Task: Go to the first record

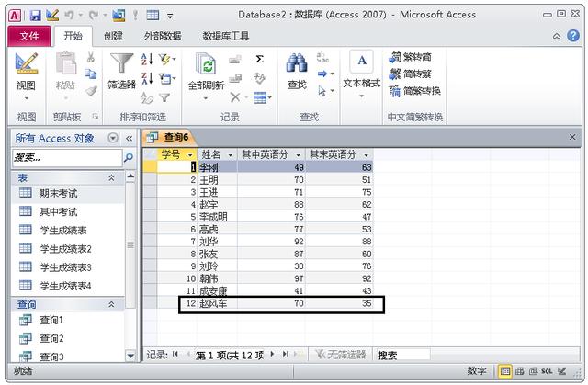Action: click(175, 354)
